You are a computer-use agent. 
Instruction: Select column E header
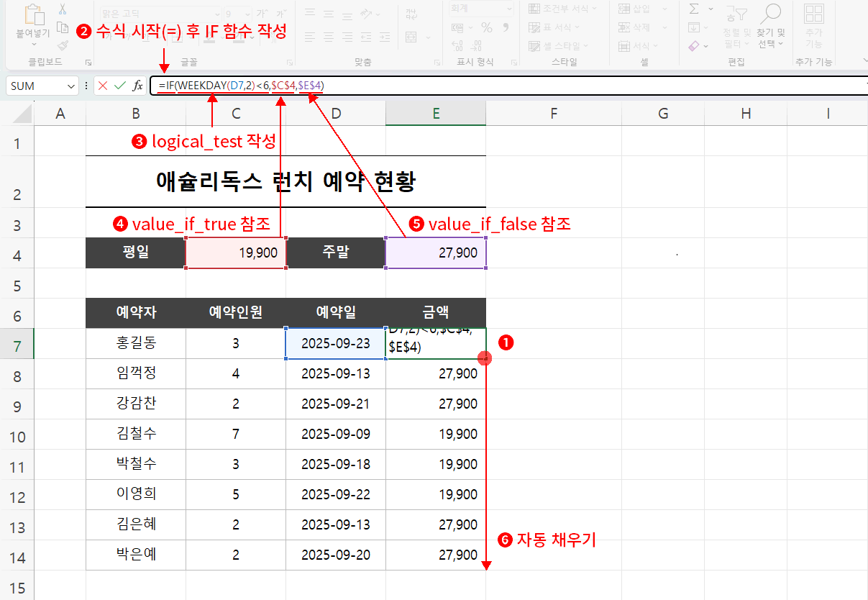(x=435, y=113)
